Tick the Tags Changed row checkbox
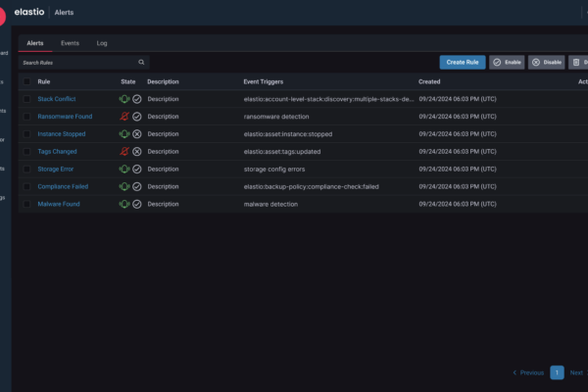588x392 pixels. coord(26,152)
